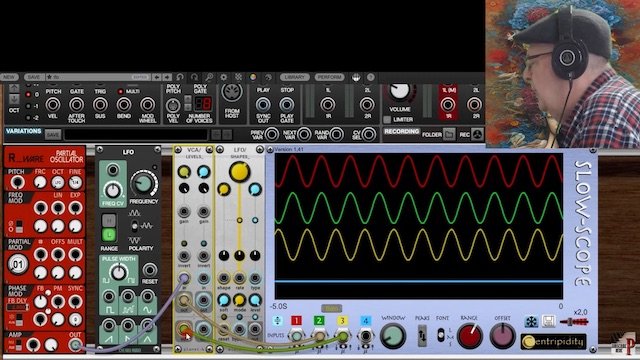Open the LIBRARY tab

click(x=295, y=77)
